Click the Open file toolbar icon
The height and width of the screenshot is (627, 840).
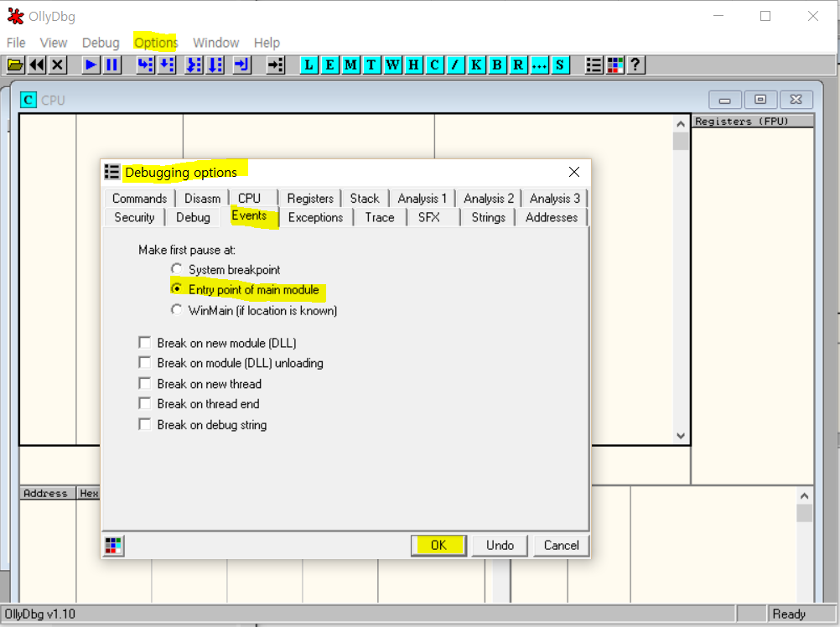(15, 65)
